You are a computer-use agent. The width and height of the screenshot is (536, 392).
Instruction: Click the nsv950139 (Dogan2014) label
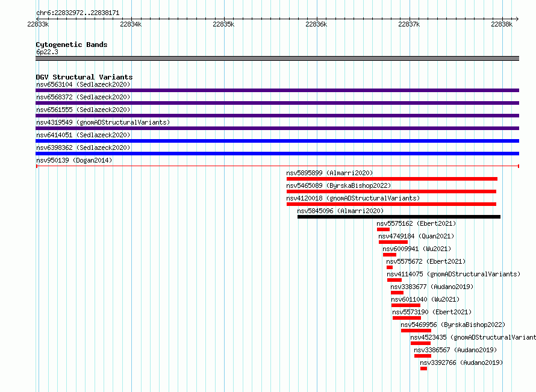74,160
